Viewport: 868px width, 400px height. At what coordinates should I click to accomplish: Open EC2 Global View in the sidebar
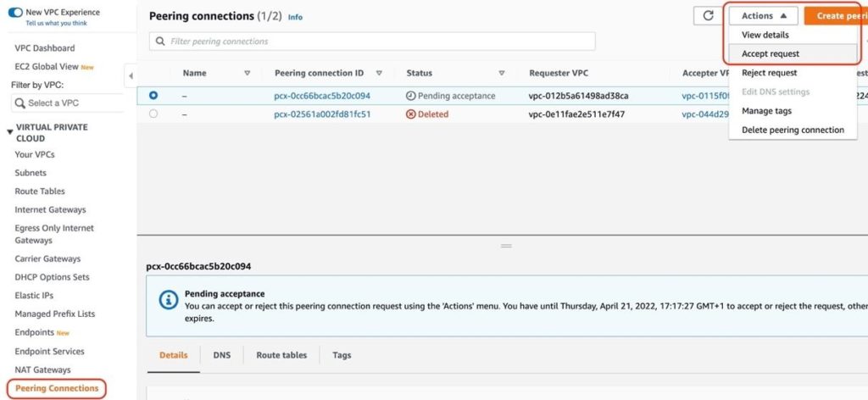[x=47, y=66]
